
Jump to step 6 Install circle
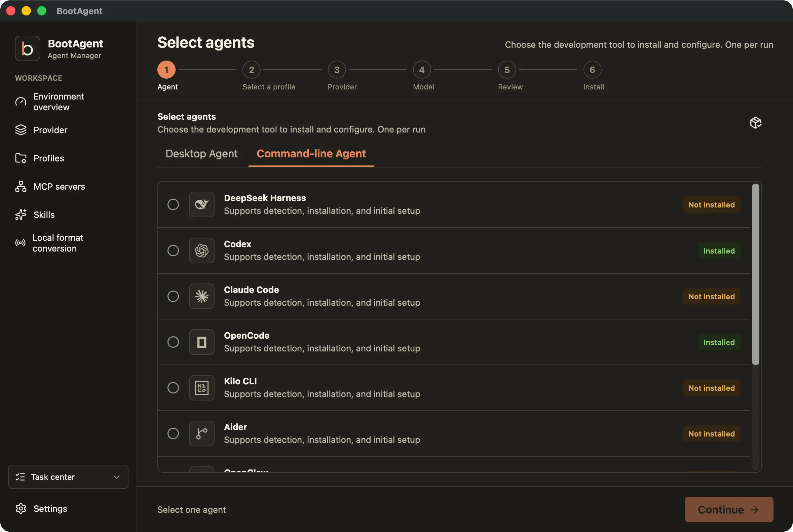(592, 70)
